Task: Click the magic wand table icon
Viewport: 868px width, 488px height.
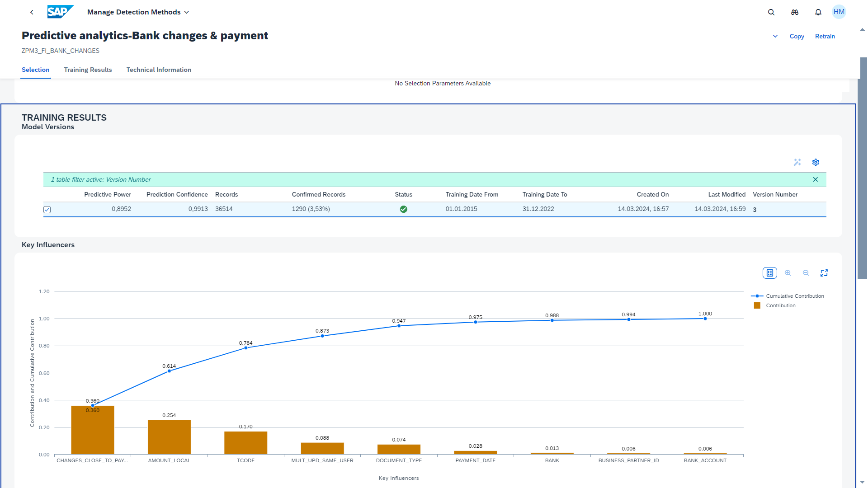Action: tap(797, 162)
